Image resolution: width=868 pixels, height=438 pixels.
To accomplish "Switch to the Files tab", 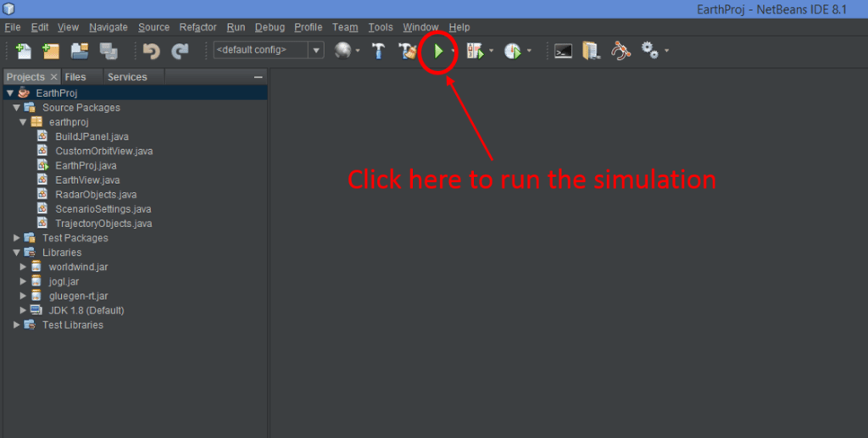I will point(75,77).
